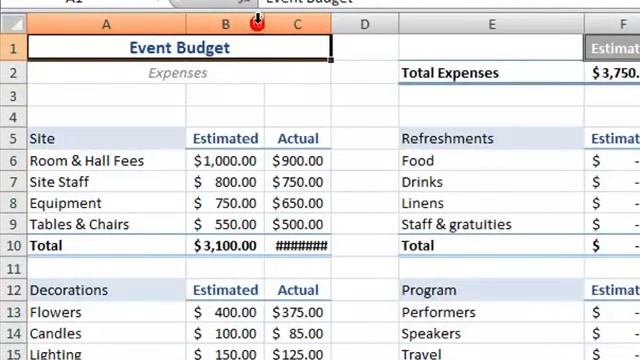
Task: Select the Site Total label cell
Action: coord(107,246)
